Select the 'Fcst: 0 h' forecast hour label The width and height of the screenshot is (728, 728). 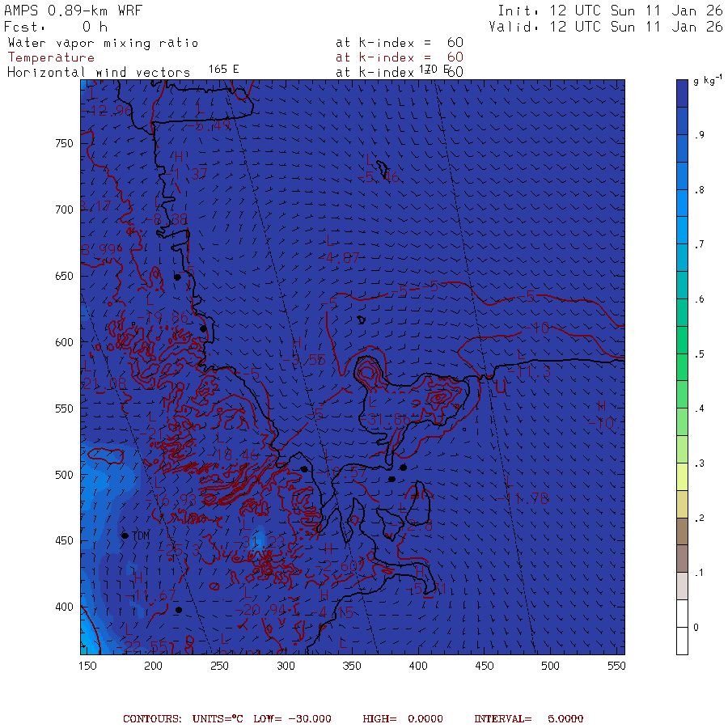(56, 27)
